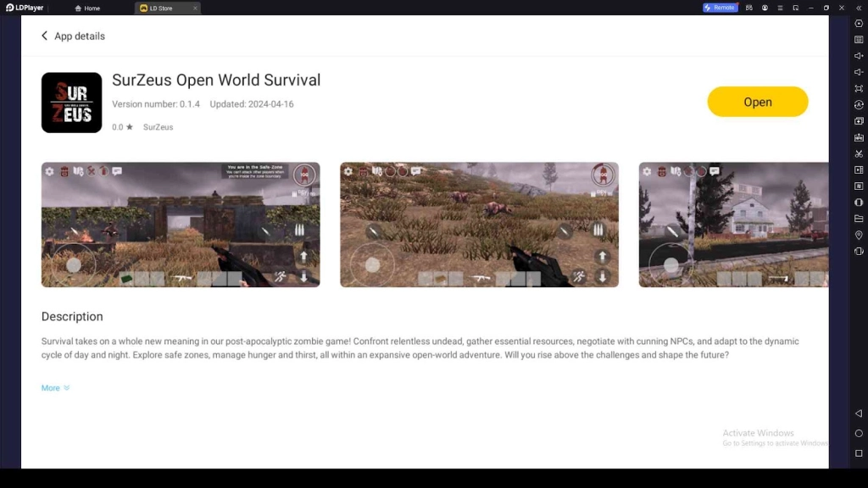868x488 pixels.
Task: Open the scissors screenshot tool
Action: pyautogui.click(x=859, y=153)
